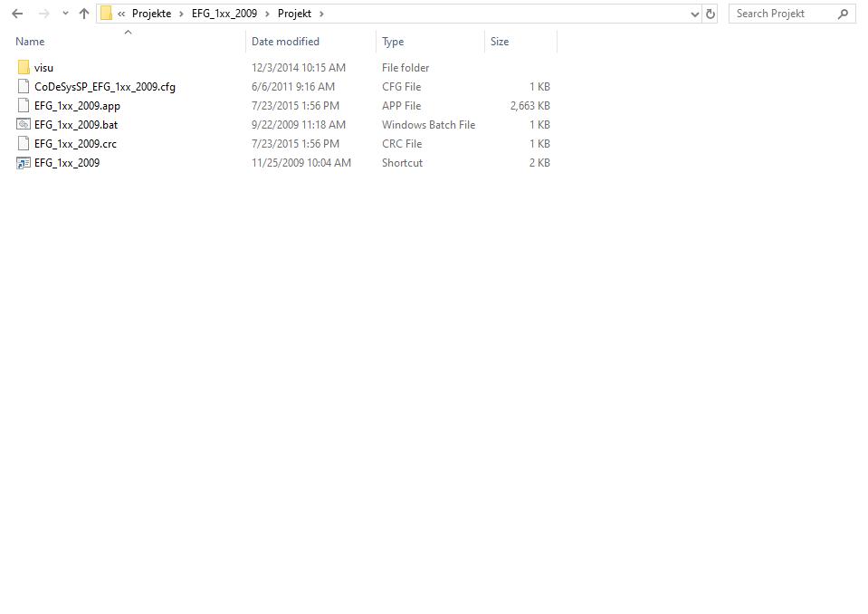
Task: Click the CRC File type cell
Action: pos(402,143)
